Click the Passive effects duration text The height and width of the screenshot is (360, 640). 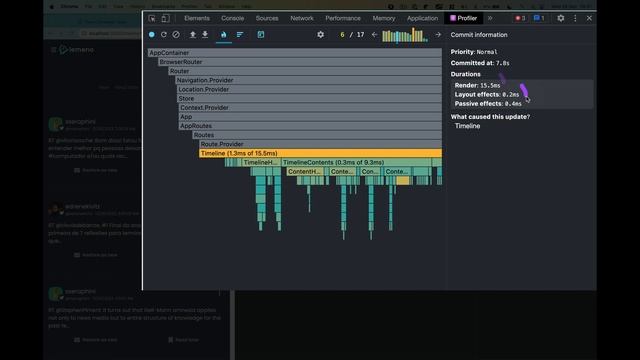click(488, 104)
